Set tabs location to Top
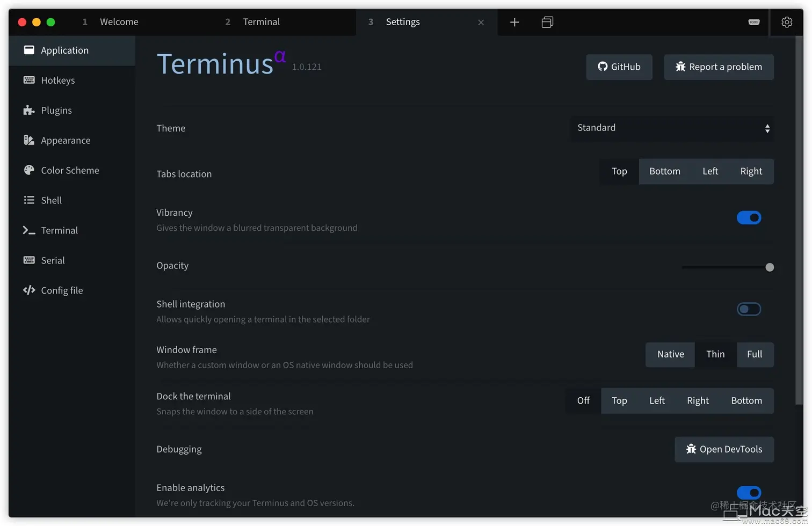This screenshot has width=812, height=526. click(619, 171)
